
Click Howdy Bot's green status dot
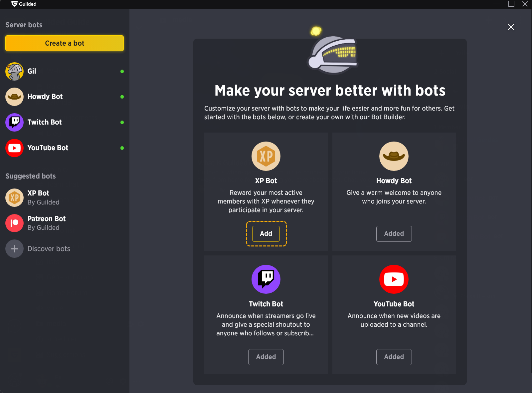122,97
